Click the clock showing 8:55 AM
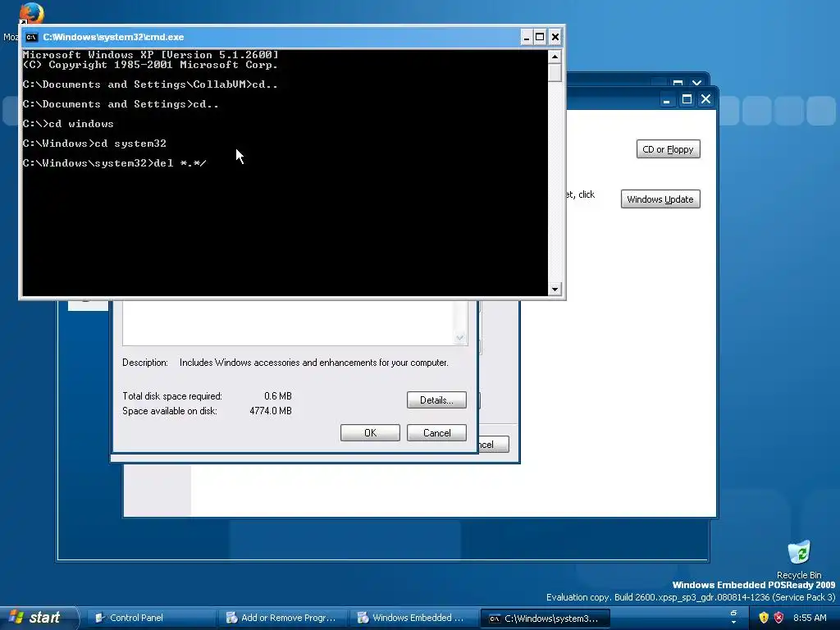This screenshot has width=840, height=630. pyautogui.click(x=810, y=618)
